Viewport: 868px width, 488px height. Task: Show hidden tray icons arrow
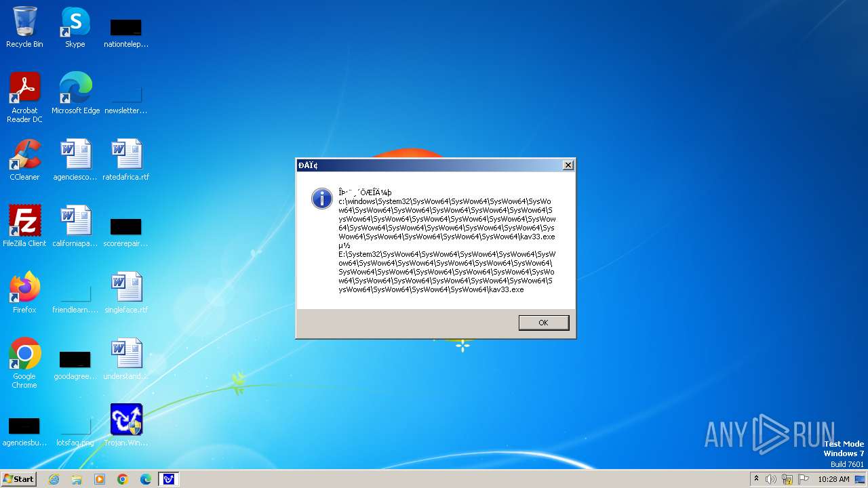757,479
